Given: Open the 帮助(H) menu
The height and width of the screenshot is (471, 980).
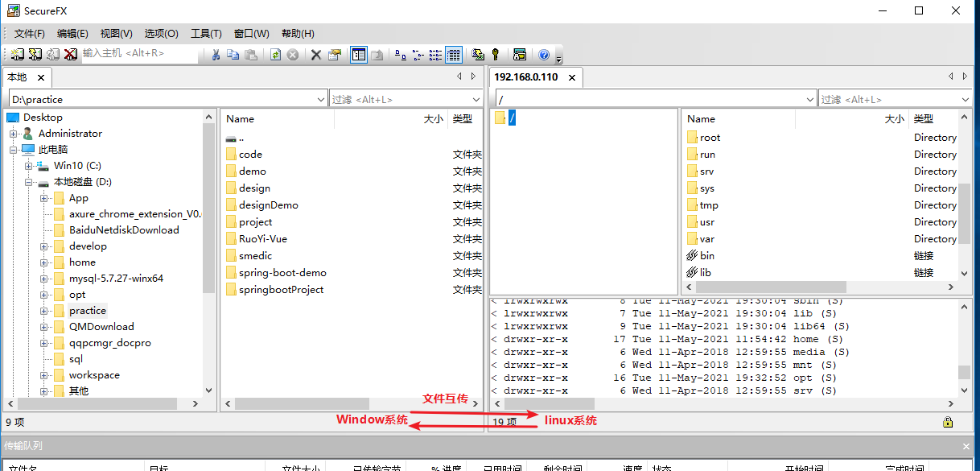Looking at the screenshot, I should point(298,33).
